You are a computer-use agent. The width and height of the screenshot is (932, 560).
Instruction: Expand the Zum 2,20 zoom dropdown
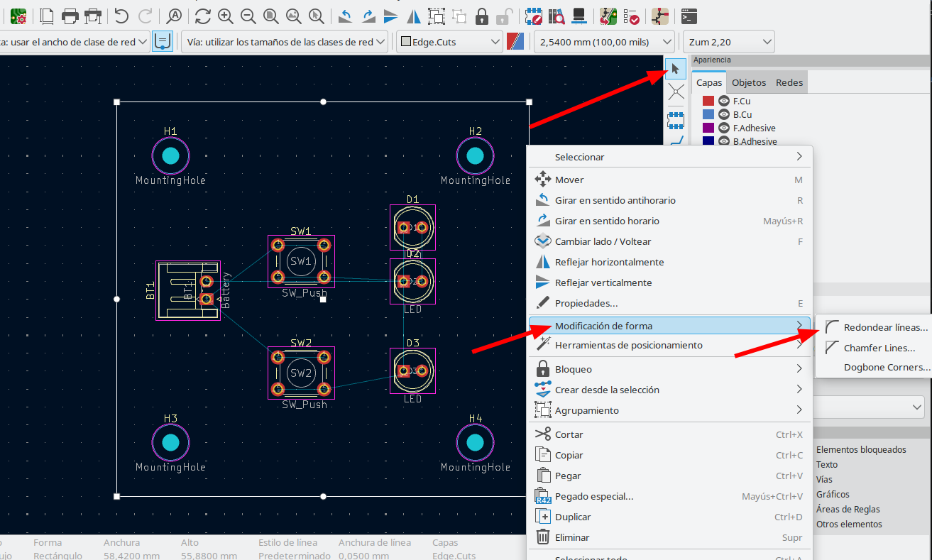[727, 42]
